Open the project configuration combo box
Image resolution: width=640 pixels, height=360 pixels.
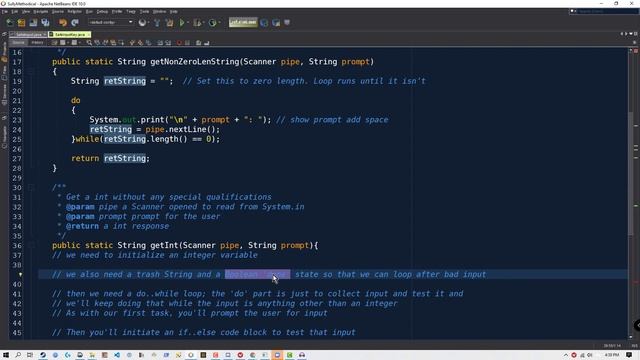[111, 22]
